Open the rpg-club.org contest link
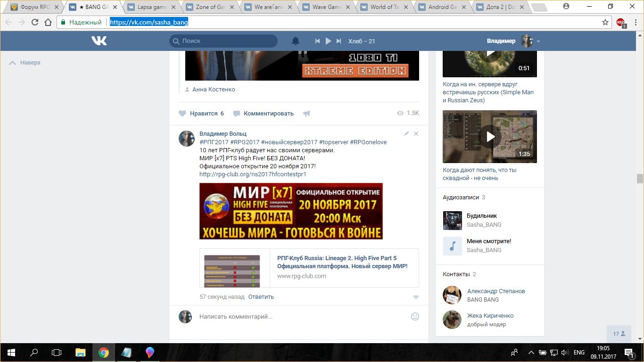Screen dimensions: 644x362 (x=253, y=174)
